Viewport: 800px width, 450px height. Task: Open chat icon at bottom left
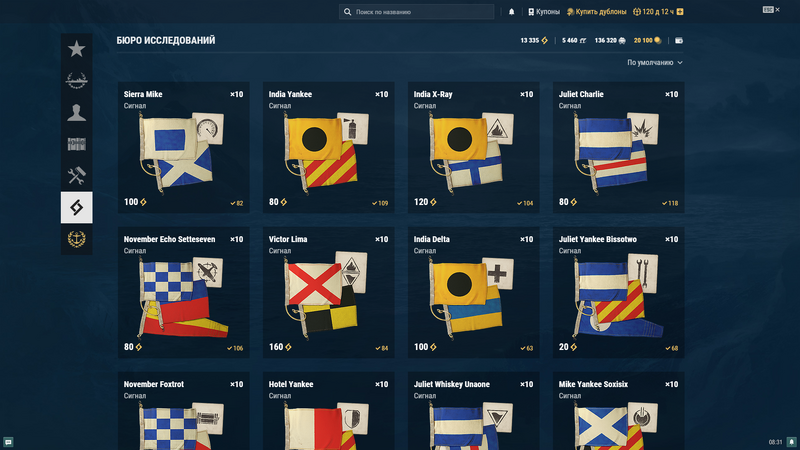(x=8, y=442)
